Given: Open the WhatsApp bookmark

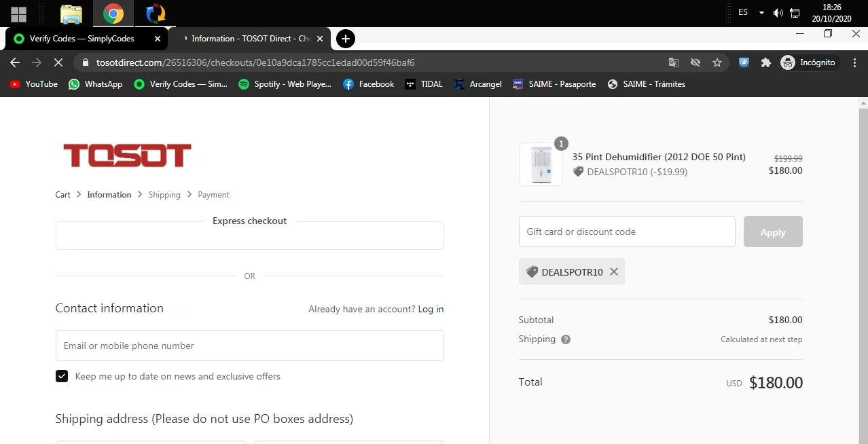Looking at the screenshot, I should [x=96, y=84].
